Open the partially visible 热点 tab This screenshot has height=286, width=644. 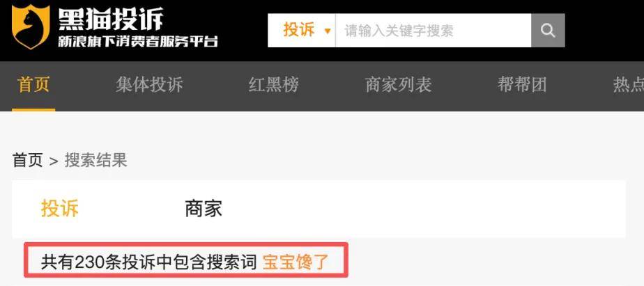click(x=629, y=85)
